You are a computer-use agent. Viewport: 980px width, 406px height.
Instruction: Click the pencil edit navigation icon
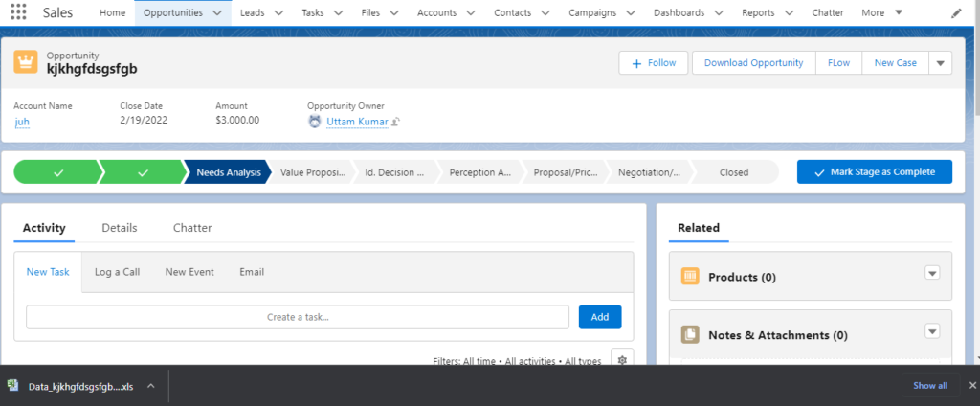point(956,13)
